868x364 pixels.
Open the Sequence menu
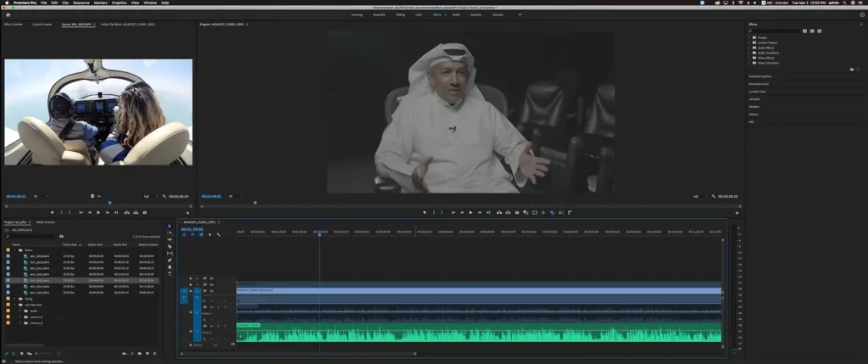pos(81,3)
